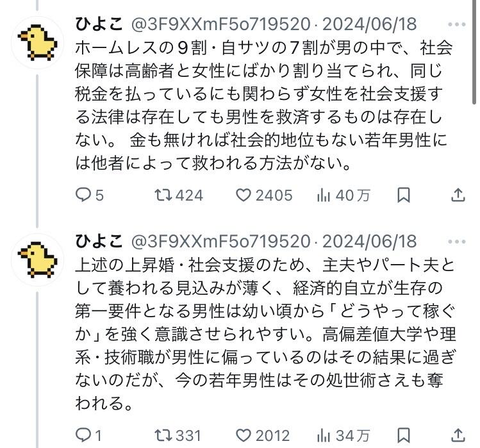Reply to the second tweet with 1 reply
The height and width of the screenshot is (448, 480).
click(x=85, y=436)
